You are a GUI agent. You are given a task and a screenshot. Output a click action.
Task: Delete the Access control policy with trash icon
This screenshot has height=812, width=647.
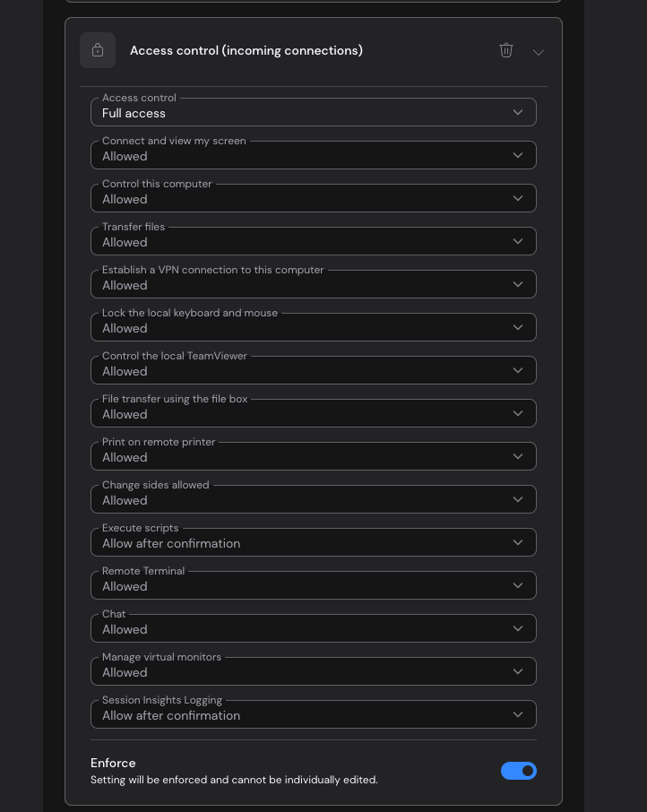505,50
